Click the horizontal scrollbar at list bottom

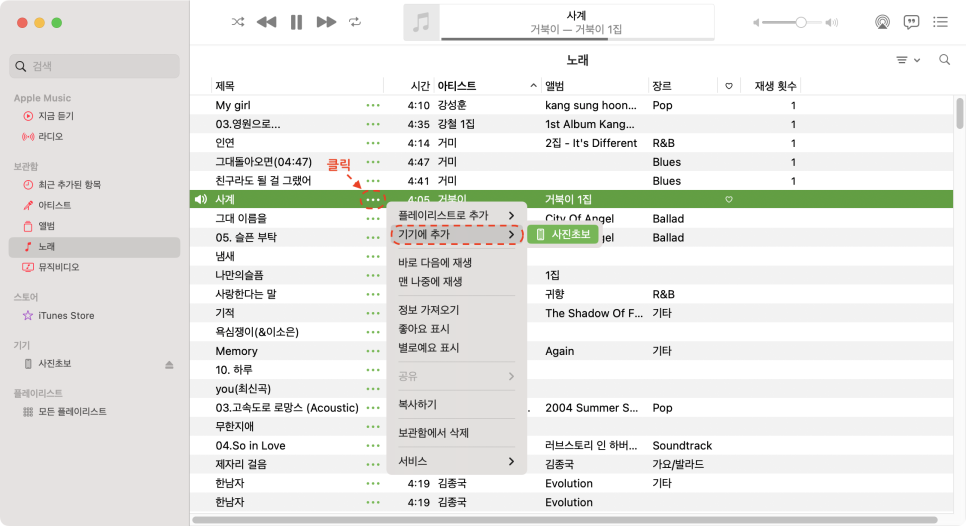[565, 520]
